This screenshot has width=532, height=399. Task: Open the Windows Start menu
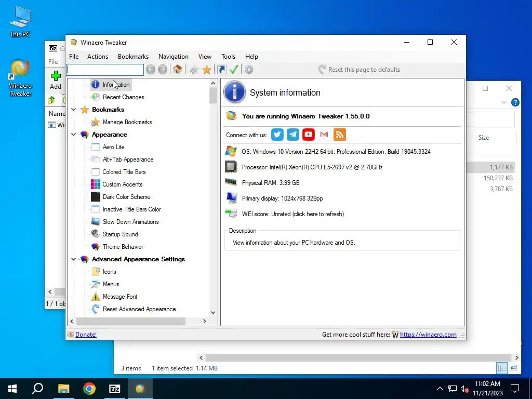12,389
